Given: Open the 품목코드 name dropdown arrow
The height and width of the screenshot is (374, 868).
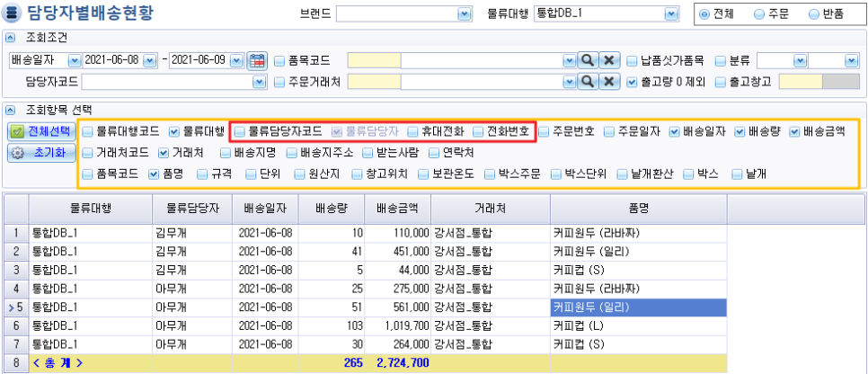Looking at the screenshot, I should pyautogui.click(x=570, y=60).
